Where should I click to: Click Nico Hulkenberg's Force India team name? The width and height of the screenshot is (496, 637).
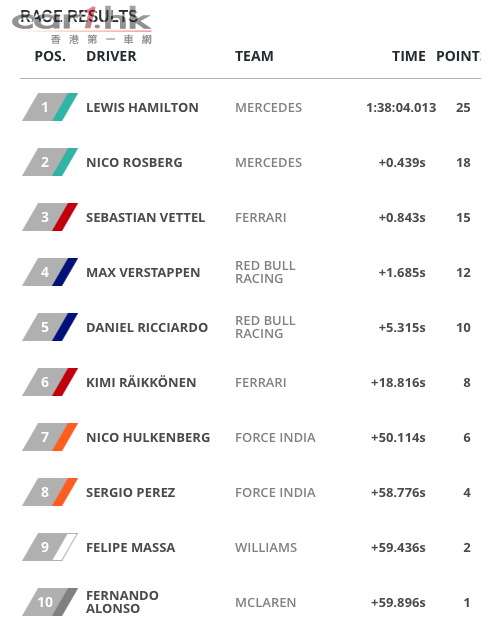(275, 438)
